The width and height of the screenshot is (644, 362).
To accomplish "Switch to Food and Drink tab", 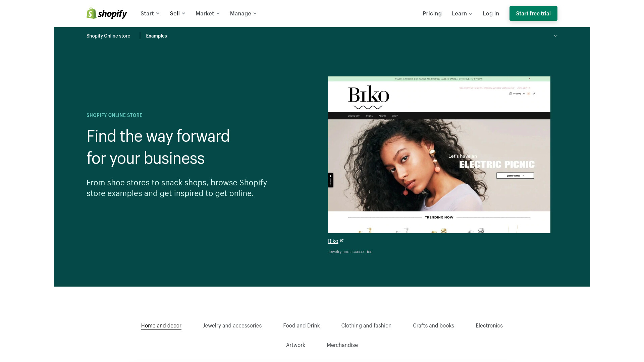I will click(301, 325).
